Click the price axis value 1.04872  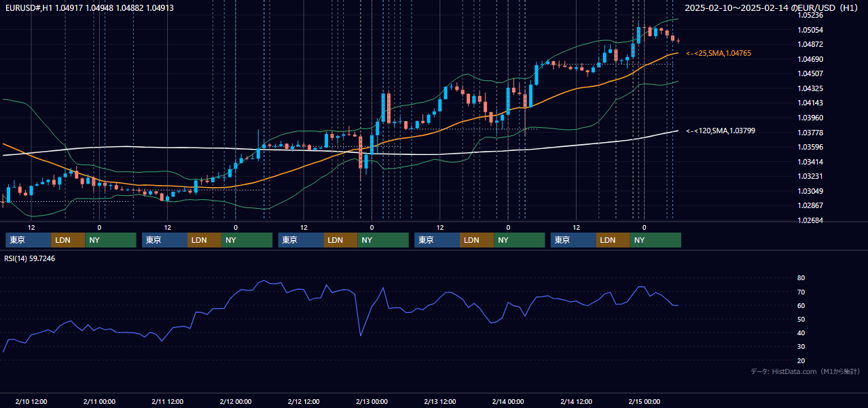810,44
